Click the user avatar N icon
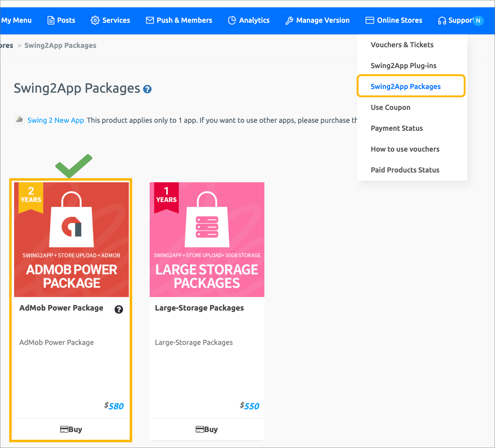Viewport: 495px width, 448px height. (x=478, y=21)
